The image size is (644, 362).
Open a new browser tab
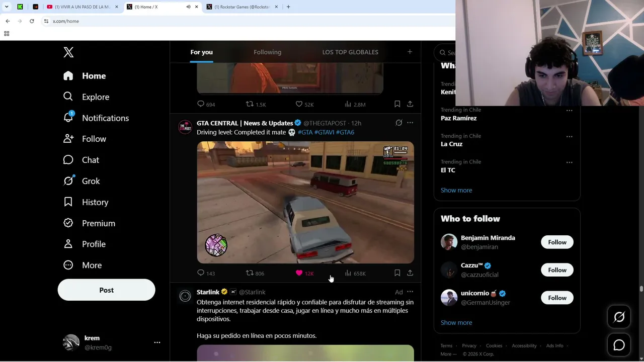[288, 7]
